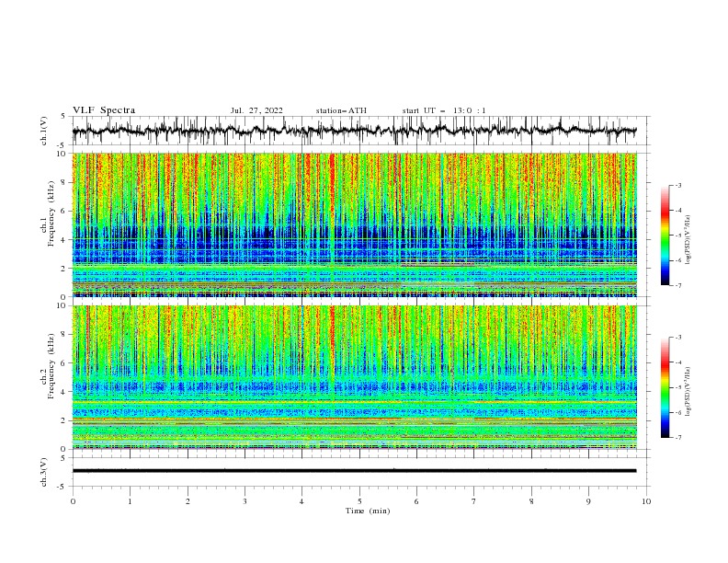728x563 pixels.
Task: Click the '5' tick label on time axis
Action: [x=359, y=501]
